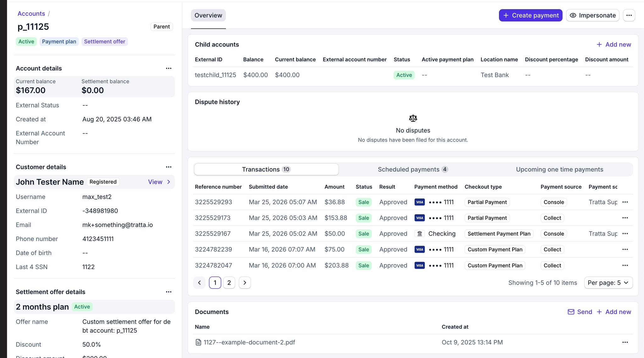Open row actions for transaction 3225529167
The image size is (644, 358).
[625, 234]
